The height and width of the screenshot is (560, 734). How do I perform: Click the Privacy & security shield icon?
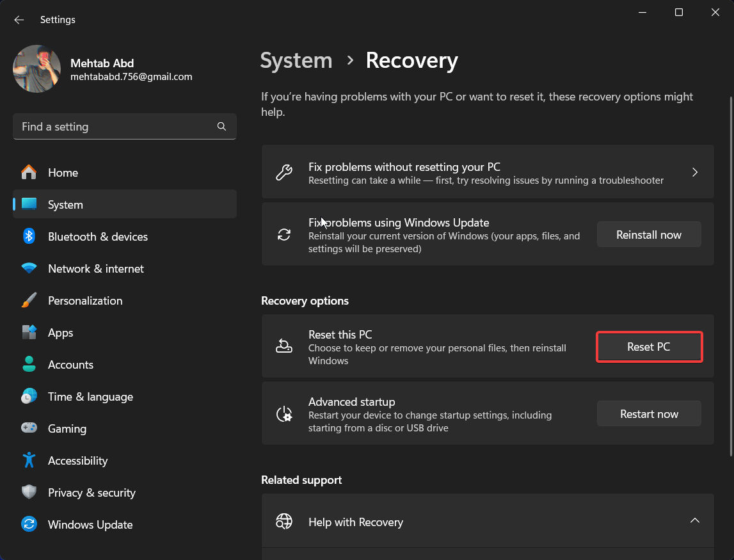tap(29, 492)
